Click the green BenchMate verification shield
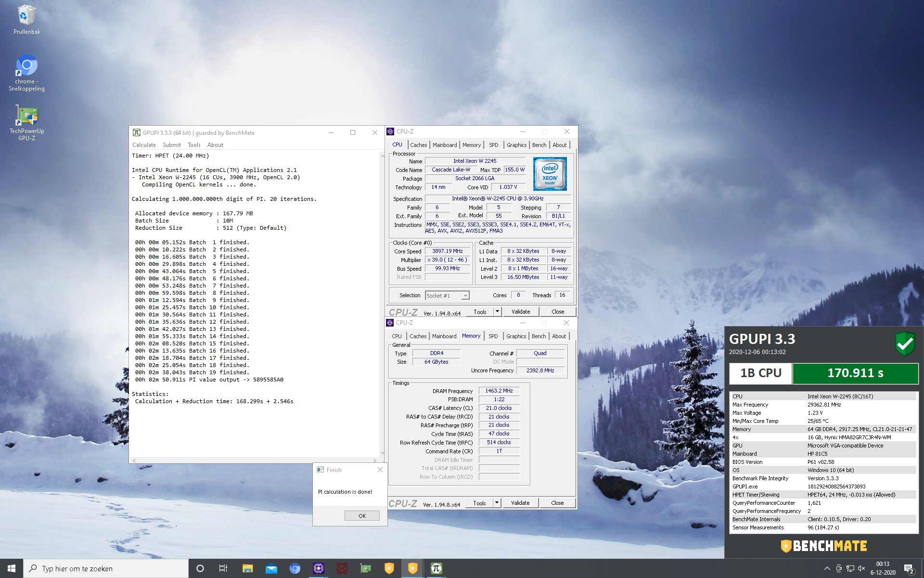Image resolution: width=924 pixels, height=578 pixels. pyautogui.click(x=905, y=343)
